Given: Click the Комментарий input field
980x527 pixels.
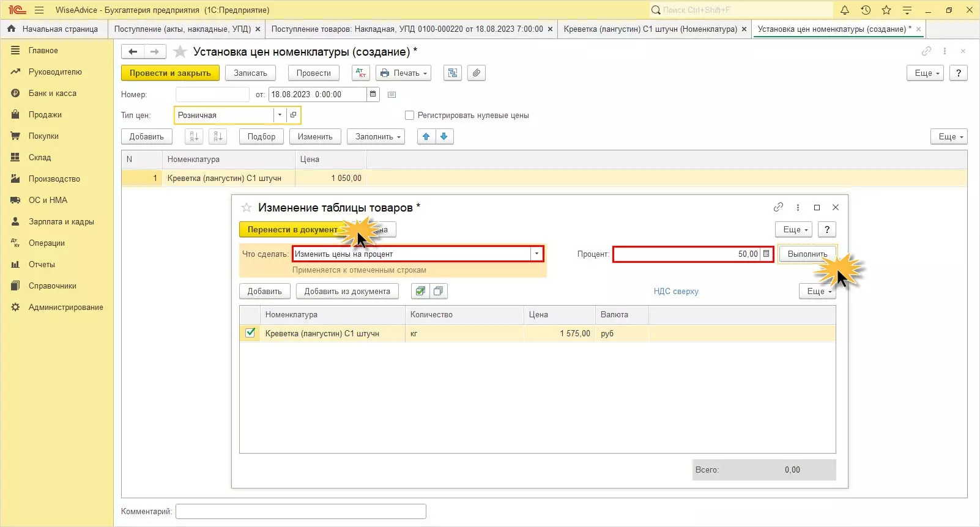Looking at the screenshot, I should click(300, 511).
